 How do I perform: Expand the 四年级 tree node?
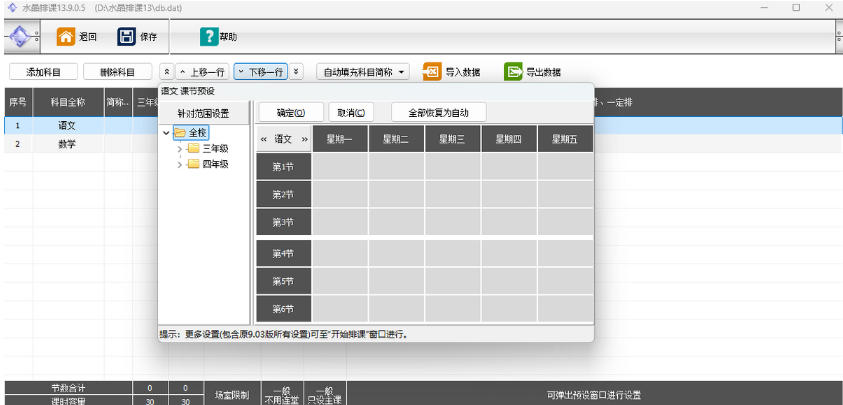pos(180,165)
